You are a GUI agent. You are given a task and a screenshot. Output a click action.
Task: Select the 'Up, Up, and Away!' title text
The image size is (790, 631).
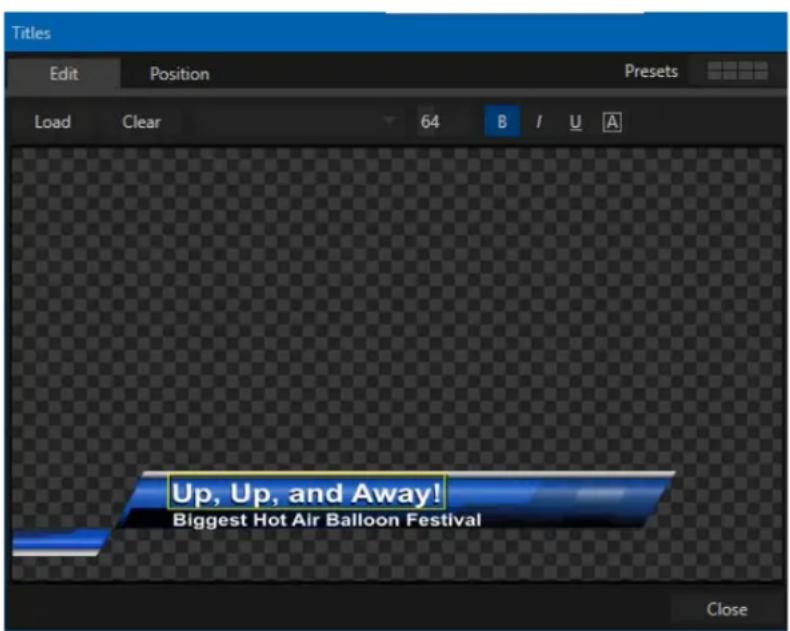pos(306,492)
